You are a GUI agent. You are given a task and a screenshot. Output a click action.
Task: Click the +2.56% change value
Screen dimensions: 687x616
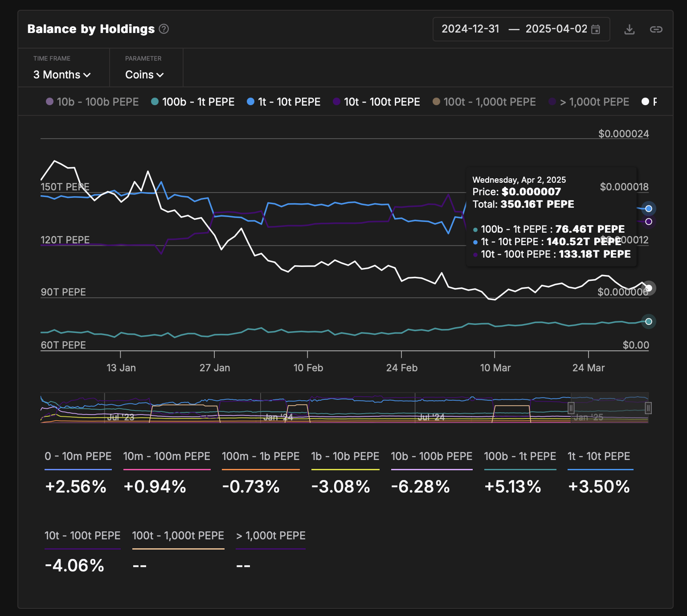point(76,487)
